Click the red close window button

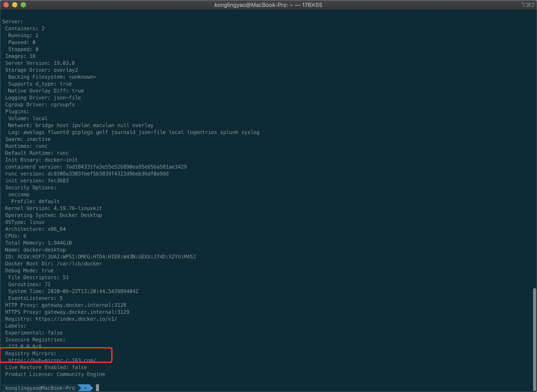[6, 5]
